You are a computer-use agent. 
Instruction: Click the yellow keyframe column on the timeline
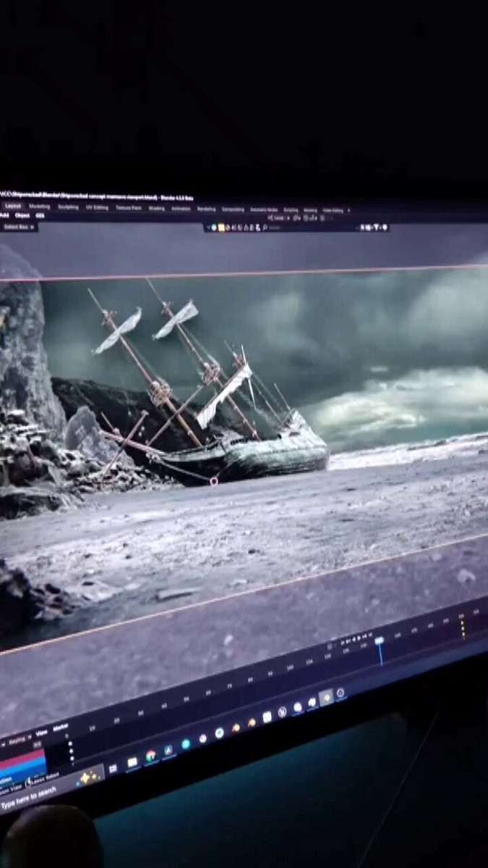point(463,629)
